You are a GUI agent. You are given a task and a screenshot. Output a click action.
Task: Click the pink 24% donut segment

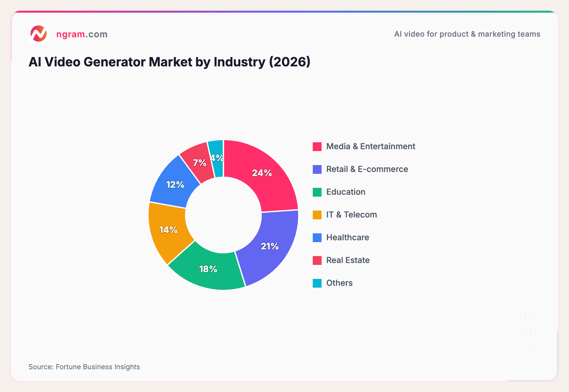(262, 173)
